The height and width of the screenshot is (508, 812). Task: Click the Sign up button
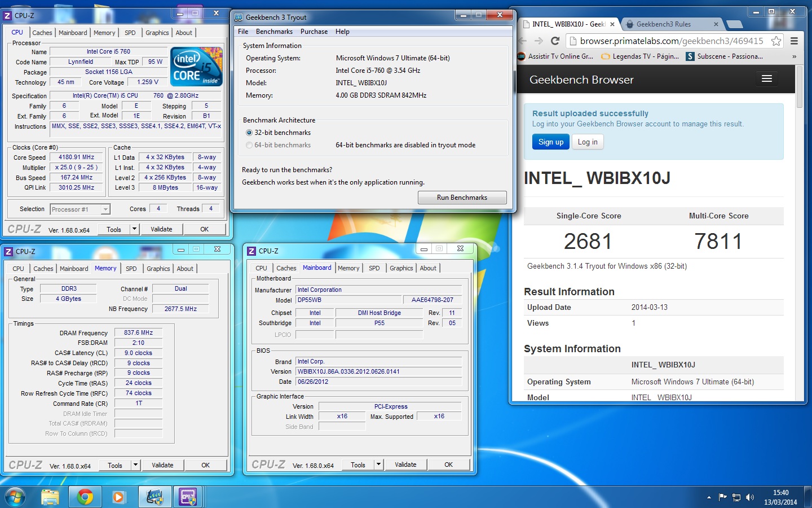point(551,142)
